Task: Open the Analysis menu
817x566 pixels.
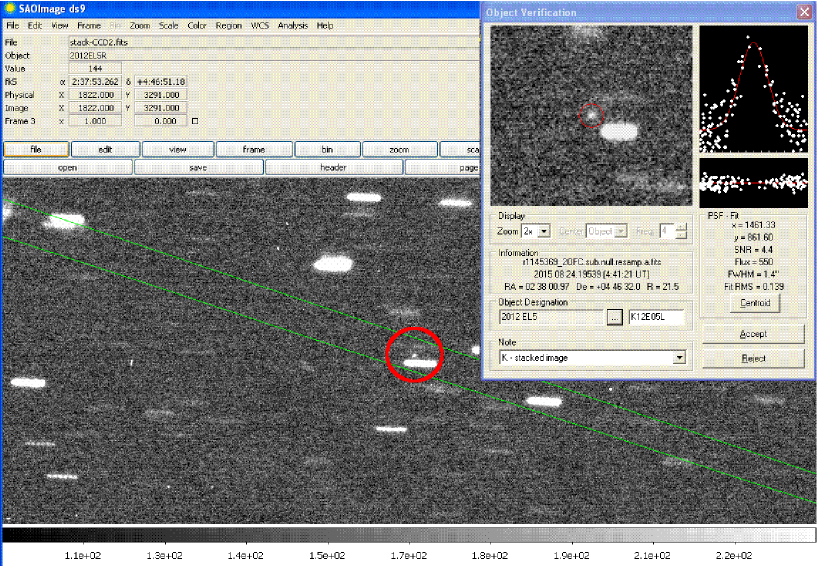Action: (293, 25)
